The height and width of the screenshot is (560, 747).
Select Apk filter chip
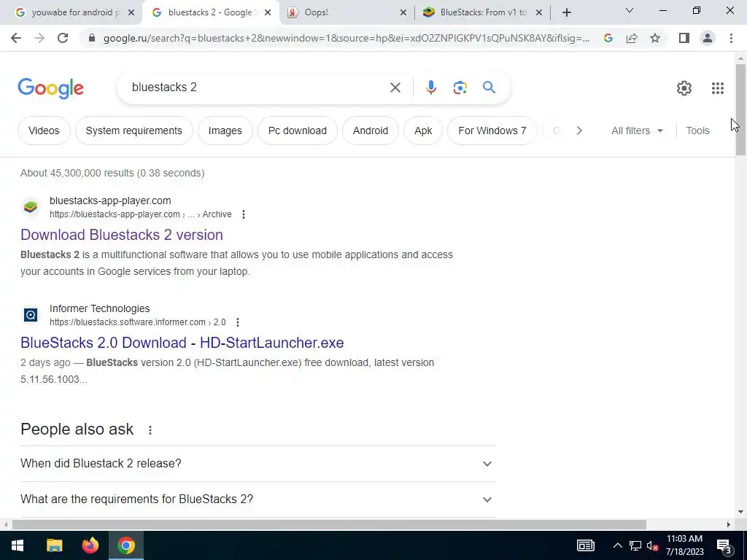pyautogui.click(x=423, y=131)
